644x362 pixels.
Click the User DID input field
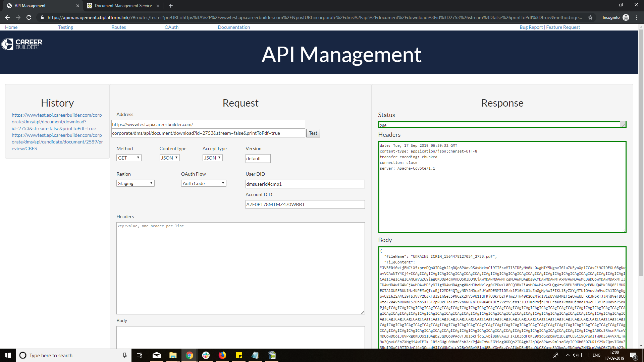305,184
